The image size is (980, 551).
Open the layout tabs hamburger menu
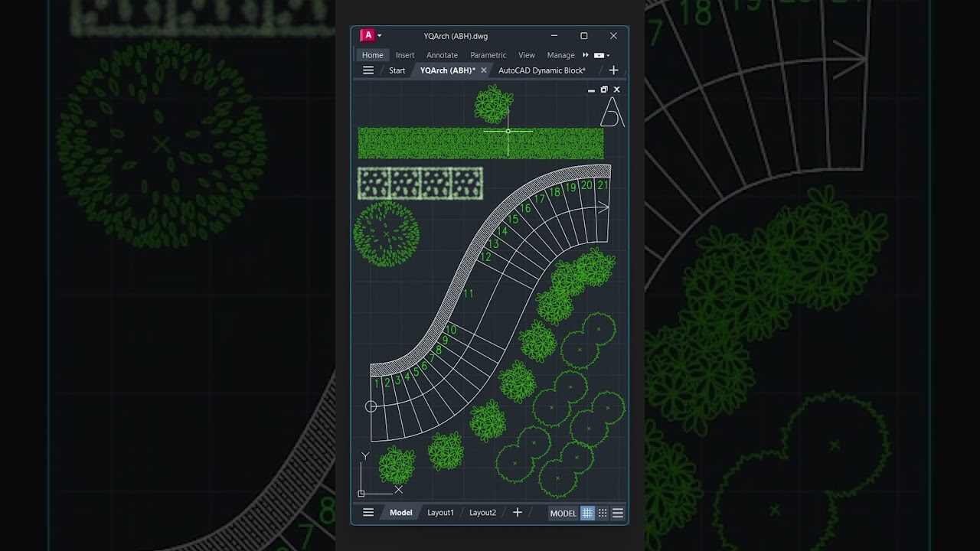(368, 513)
